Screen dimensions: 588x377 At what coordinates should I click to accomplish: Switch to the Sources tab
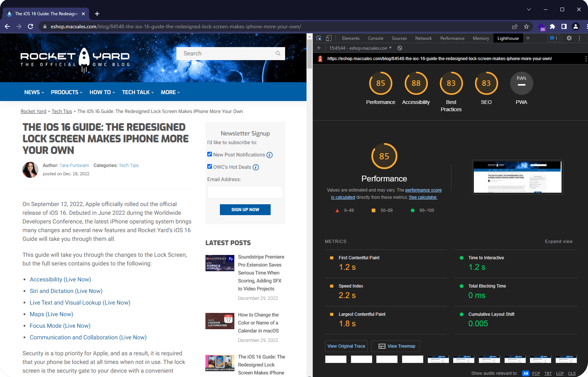click(399, 38)
